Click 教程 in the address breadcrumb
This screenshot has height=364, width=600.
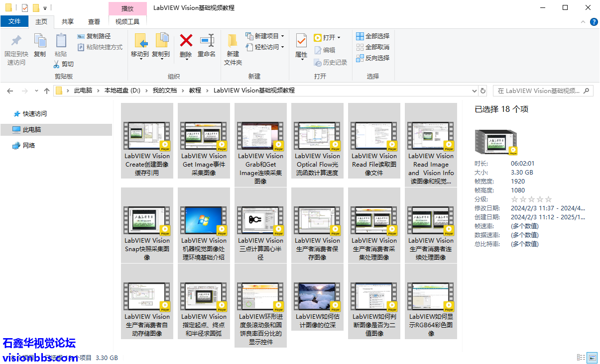coord(195,91)
